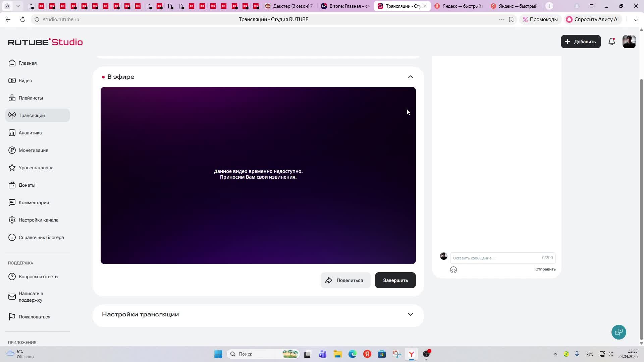Open Windows Start menu on taskbar

tap(218, 354)
